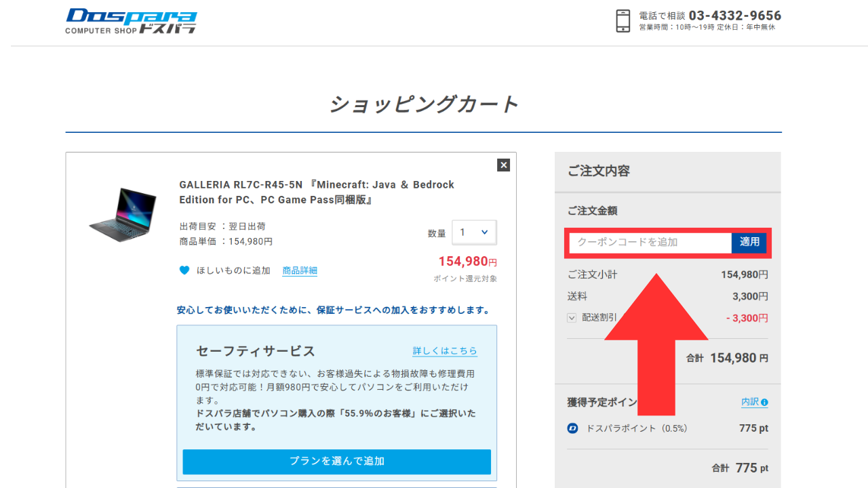Click the info icon next to 内訳

pos(764,402)
